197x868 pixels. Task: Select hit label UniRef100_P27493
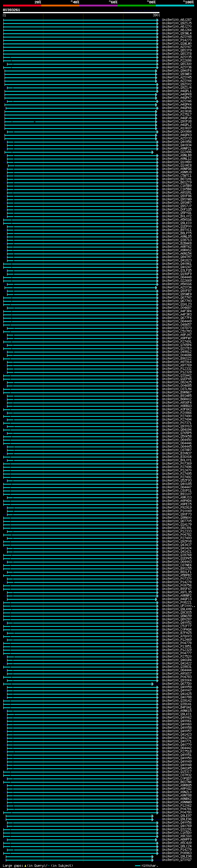pyautogui.click(x=177, y=538)
